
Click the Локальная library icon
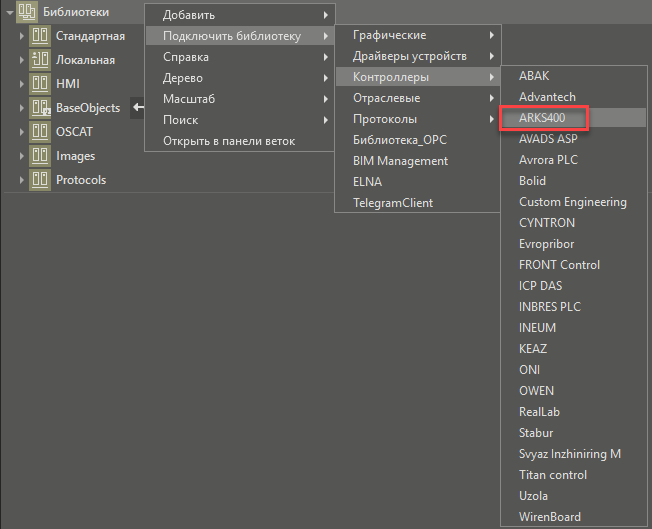(x=40, y=60)
